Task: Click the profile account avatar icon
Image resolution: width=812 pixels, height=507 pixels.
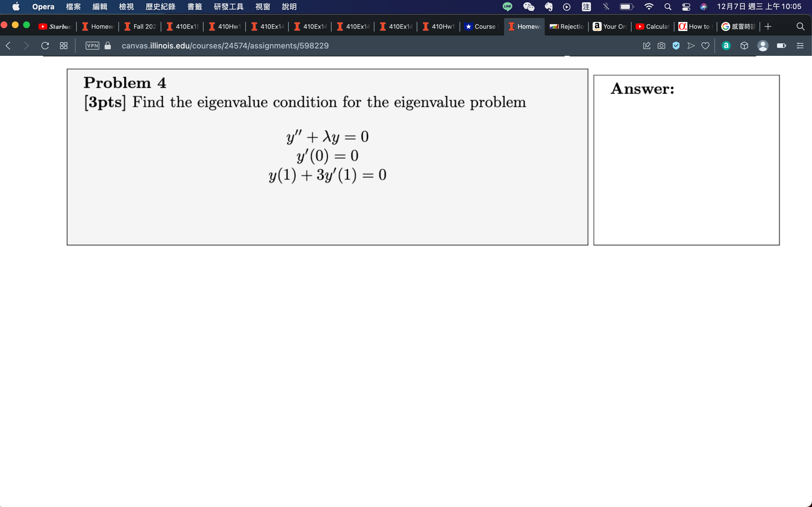Action: click(763, 46)
